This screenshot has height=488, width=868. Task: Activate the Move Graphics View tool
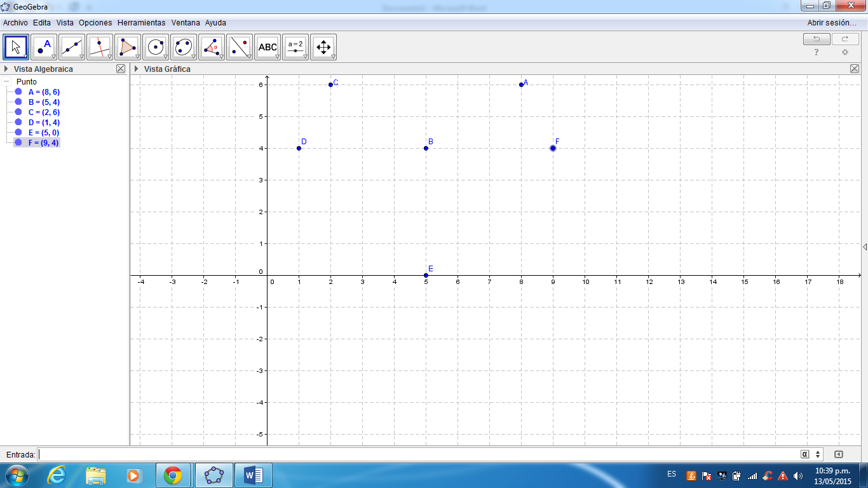coord(323,46)
